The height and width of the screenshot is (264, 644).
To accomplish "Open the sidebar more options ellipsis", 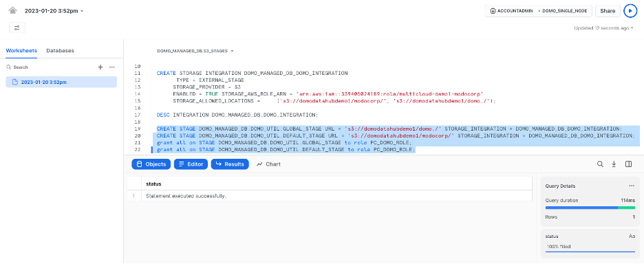I will click(111, 67).
